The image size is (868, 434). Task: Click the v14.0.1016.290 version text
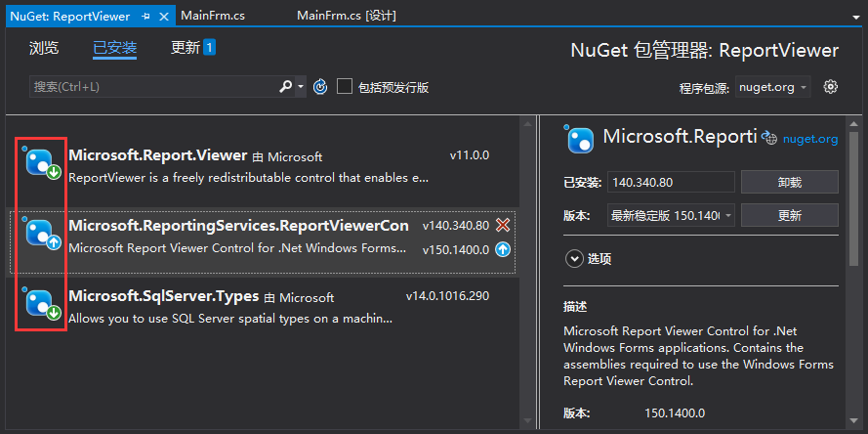(x=447, y=296)
